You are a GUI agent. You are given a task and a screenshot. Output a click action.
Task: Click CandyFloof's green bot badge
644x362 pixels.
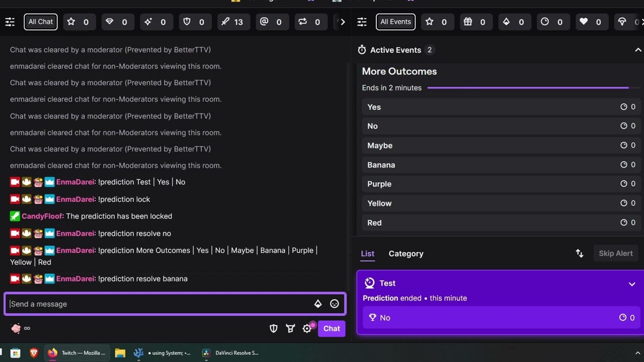(15, 216)
